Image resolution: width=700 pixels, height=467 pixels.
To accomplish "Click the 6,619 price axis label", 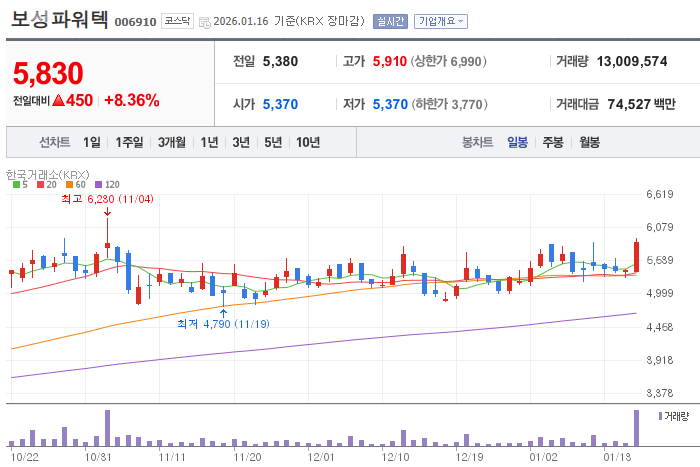I will (659, 194).
